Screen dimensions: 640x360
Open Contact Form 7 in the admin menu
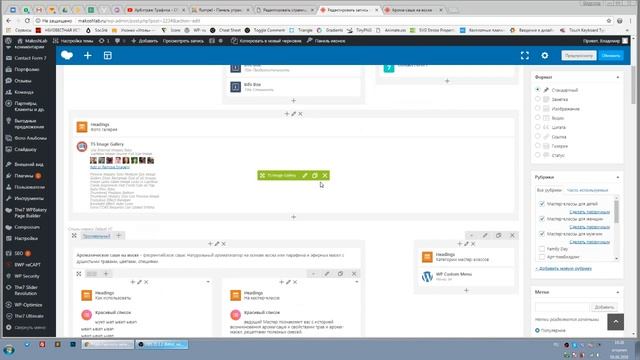(x=31, y=58)
